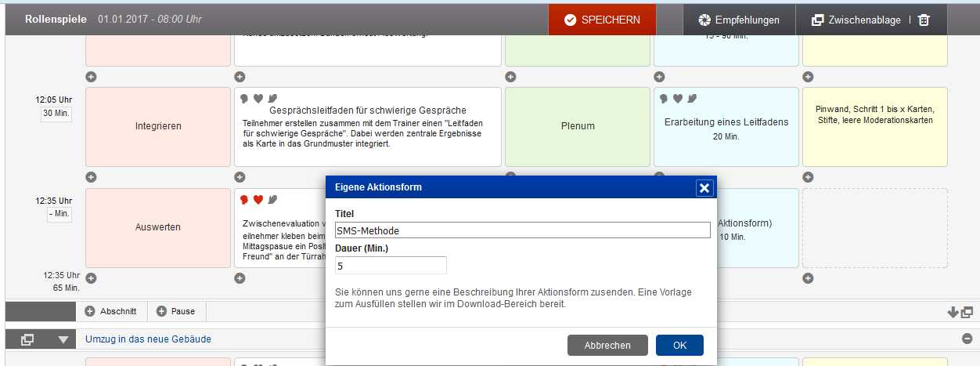Screen dimensions: 980x366
Task: Click plus icon above the Plenum card
Action: [510, 77]
